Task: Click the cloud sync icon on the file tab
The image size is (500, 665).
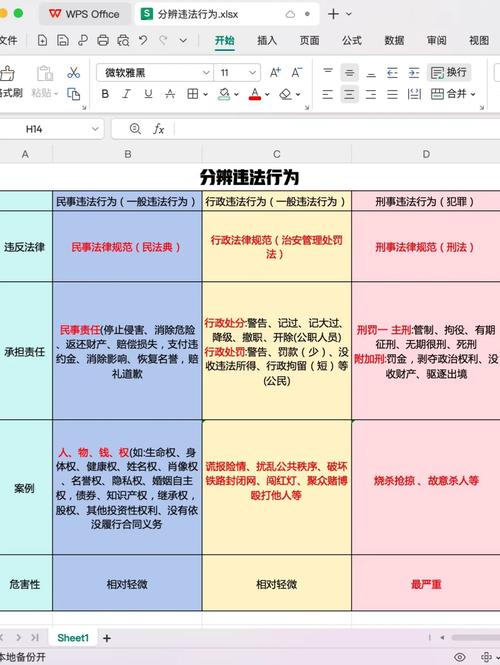Action: coord(290,14)
